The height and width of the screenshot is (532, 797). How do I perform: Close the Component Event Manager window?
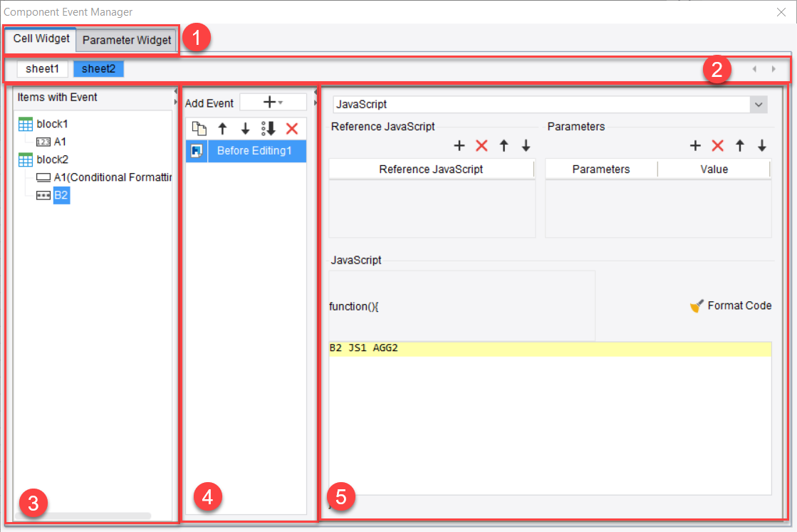[x=781, y=12]
